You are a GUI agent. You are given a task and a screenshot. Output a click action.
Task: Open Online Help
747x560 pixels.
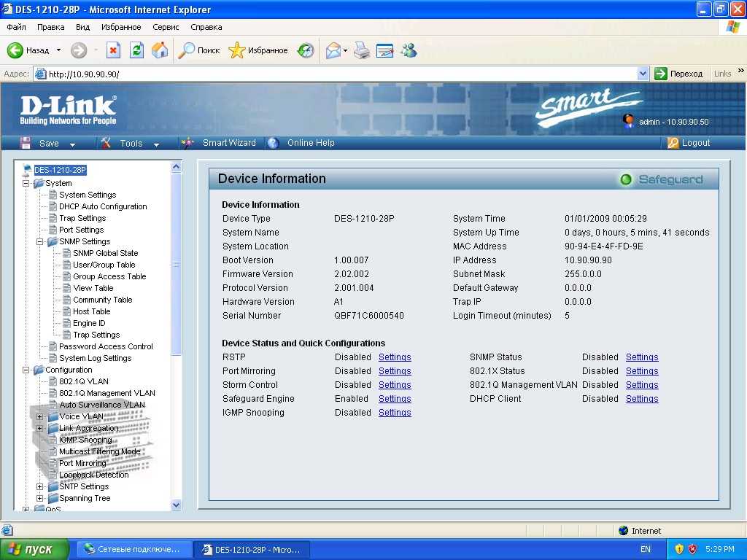click(x=310, y=143)
